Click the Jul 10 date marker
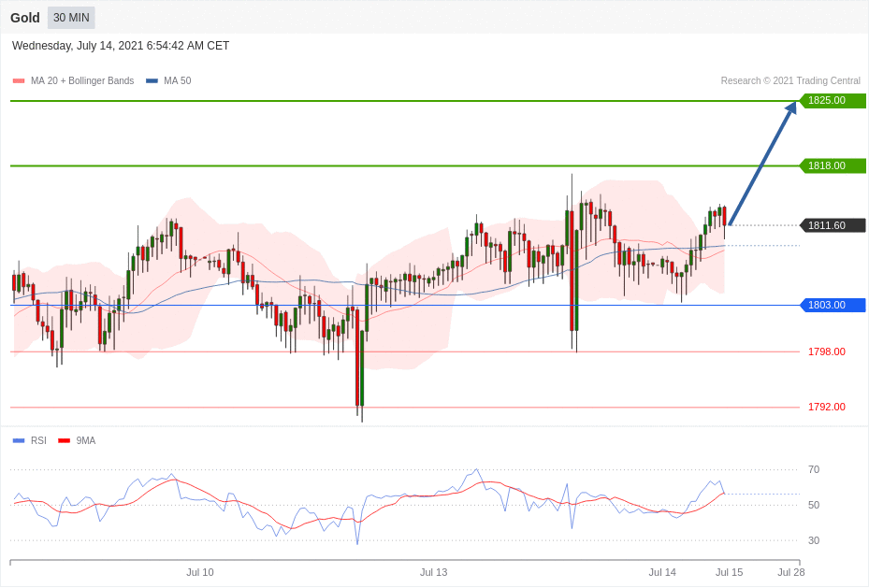The width and height of the screenshot is (869, 588). tap(199, 572)
